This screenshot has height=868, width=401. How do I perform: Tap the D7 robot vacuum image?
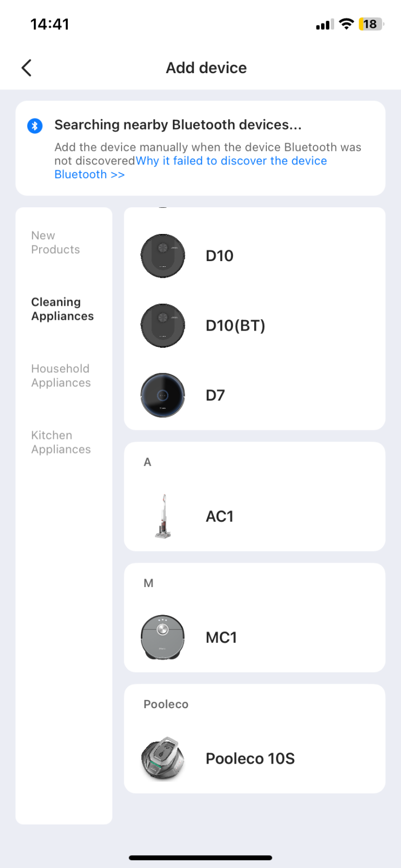[163, 395]
